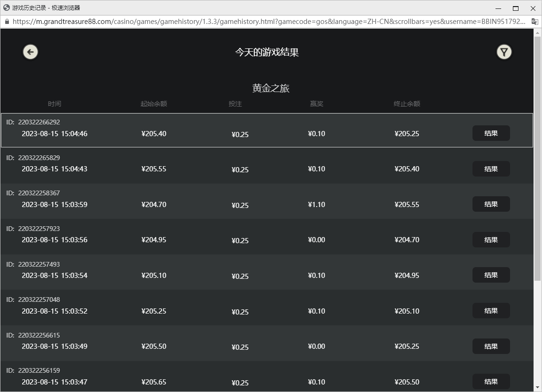This screenshot has height=392, width=542.
Task: Click starting balance ¥204.95
Action: [154, 240]
